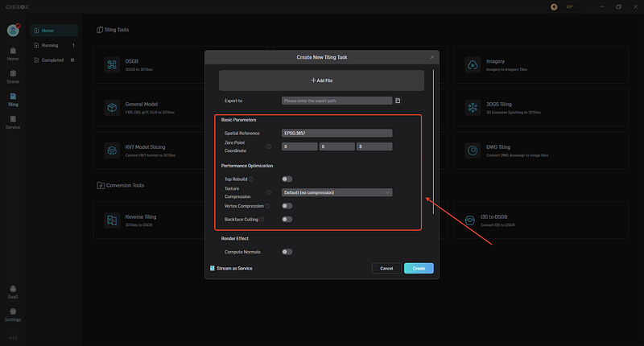Viewport: 644px width, 346px height.
Task: Open the user avatar profile
Action: [x=13, y=31]
